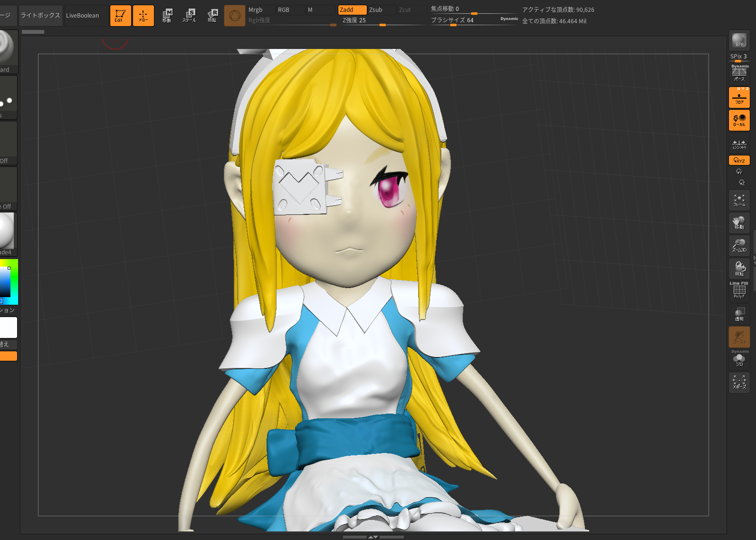Open the brush thumbnail picker

point(9,51)
